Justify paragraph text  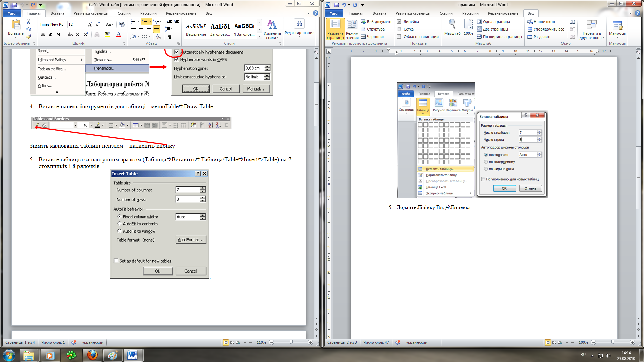click(x=156, y=29)
